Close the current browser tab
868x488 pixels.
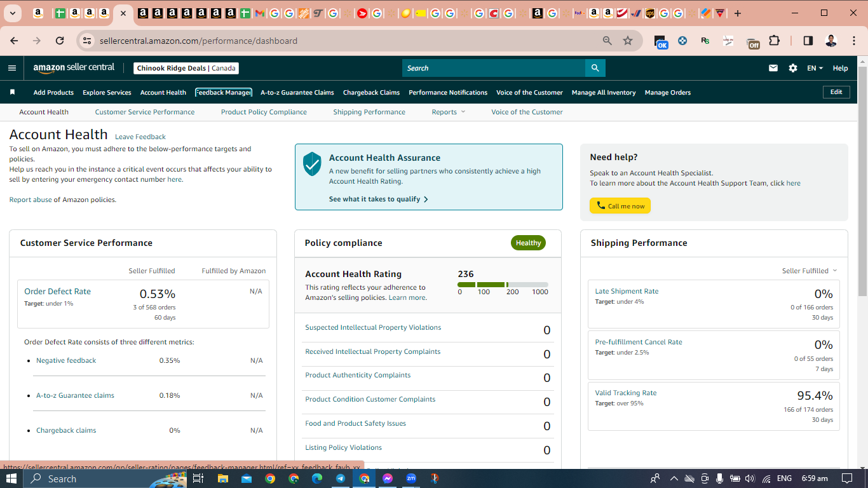click(x=123, y=13)
